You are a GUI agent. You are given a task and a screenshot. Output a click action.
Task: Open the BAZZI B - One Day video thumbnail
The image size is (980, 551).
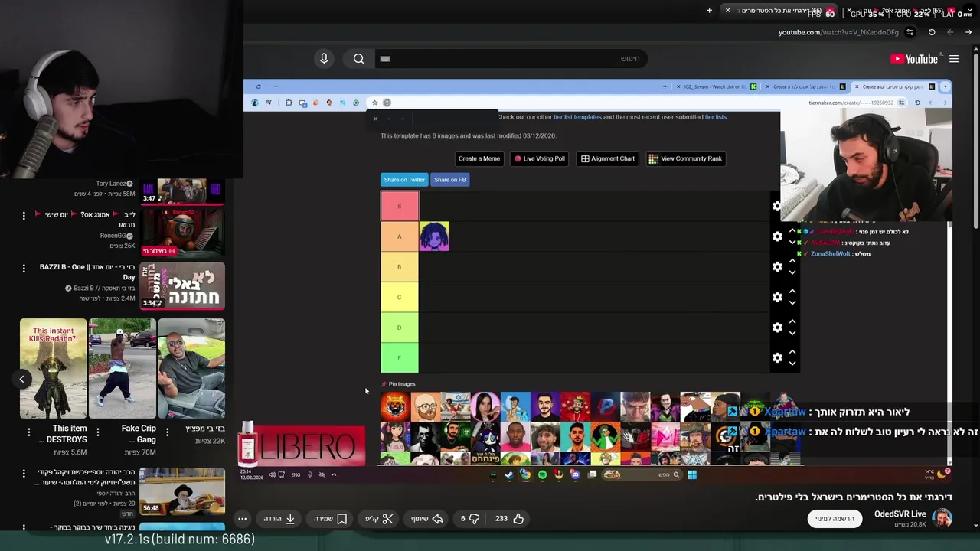(x=182, y=285)
